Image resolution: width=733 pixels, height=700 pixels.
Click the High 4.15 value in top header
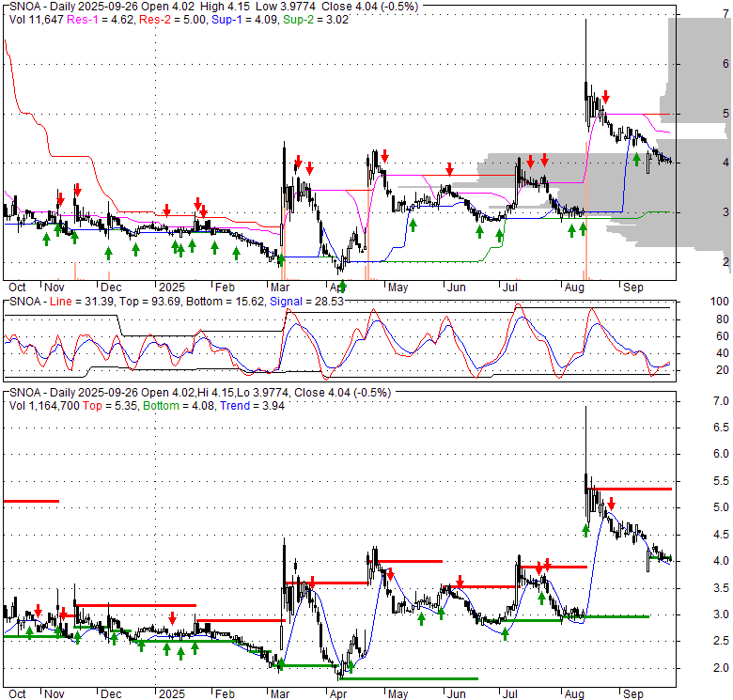coord(225,7)
